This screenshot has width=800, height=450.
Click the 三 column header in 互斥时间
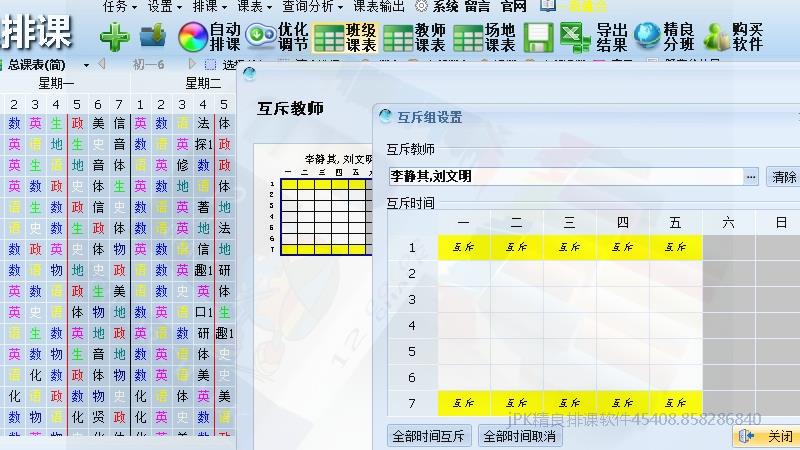(569, 222)
